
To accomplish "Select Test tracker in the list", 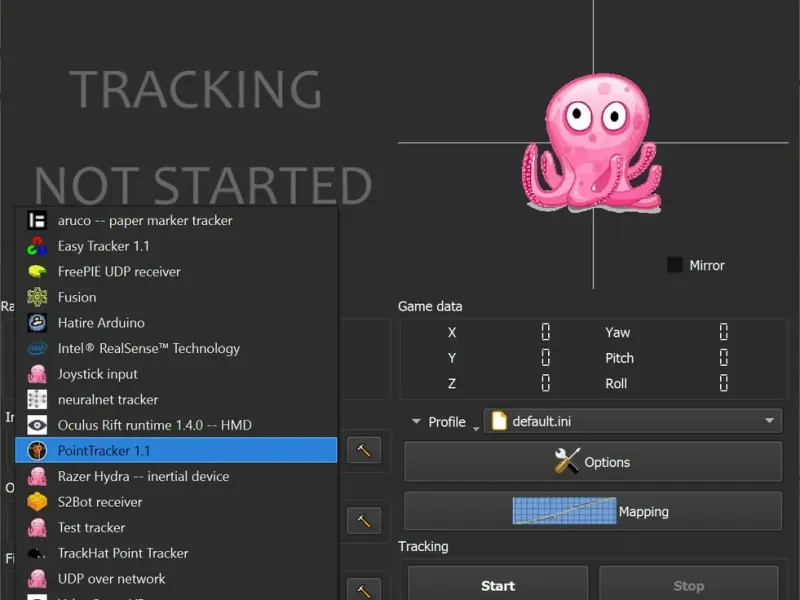I will tap(176, 528).
